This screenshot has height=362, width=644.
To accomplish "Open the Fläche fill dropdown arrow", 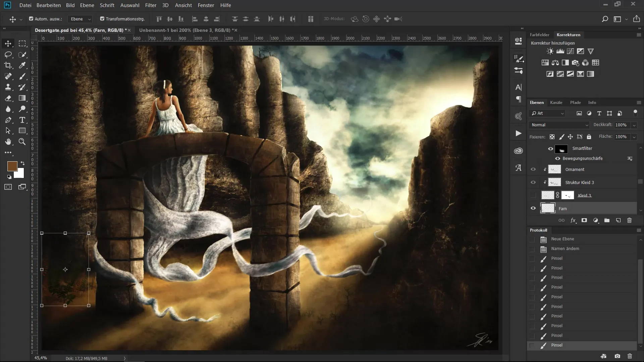I will click(x=634, y=137).
